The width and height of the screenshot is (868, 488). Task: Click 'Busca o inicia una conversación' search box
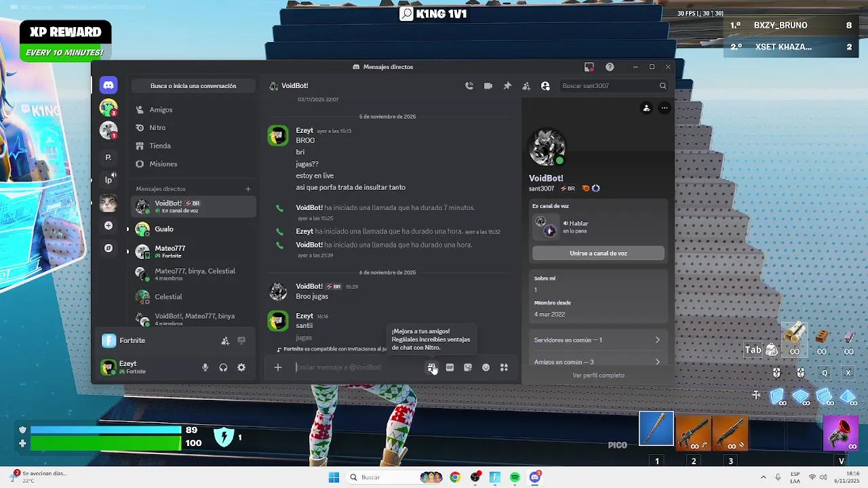193,86
